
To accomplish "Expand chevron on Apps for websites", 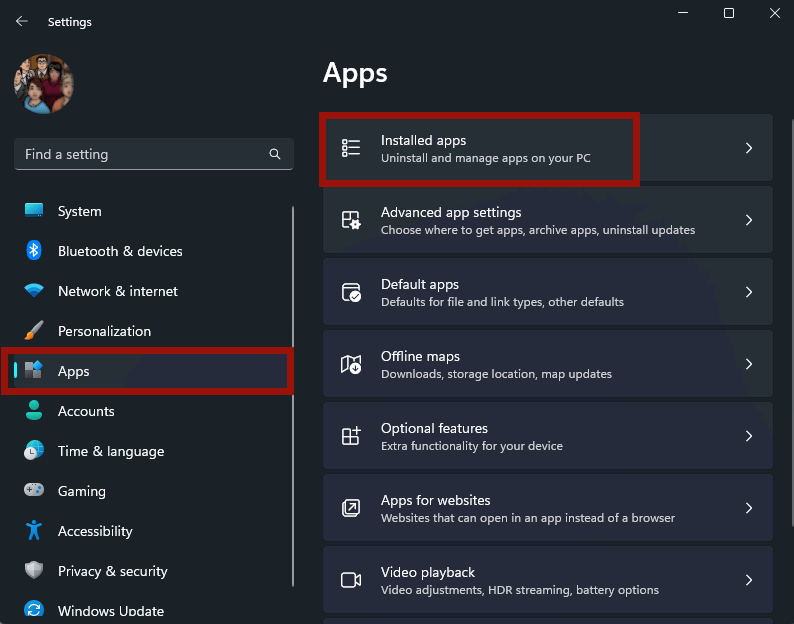I will tap(749, 508).
